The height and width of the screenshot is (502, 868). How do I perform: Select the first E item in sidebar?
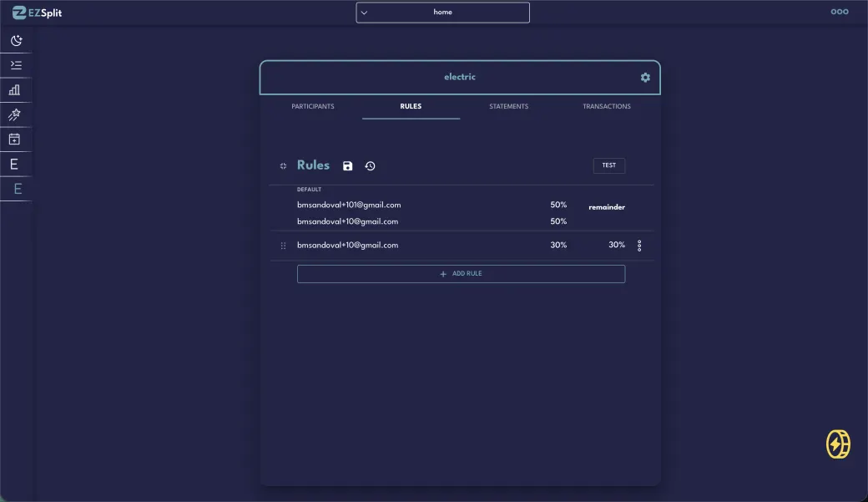click(14, 164)
